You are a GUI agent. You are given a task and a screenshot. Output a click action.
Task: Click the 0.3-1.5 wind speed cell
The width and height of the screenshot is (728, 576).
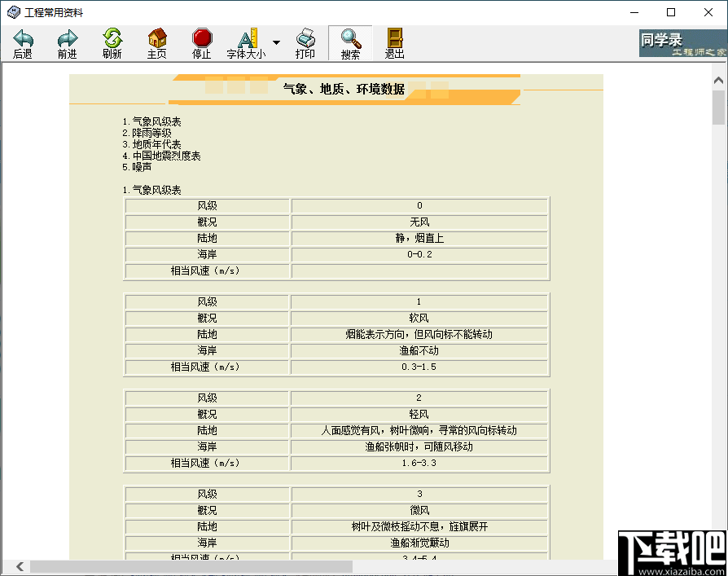coord(419,367)
